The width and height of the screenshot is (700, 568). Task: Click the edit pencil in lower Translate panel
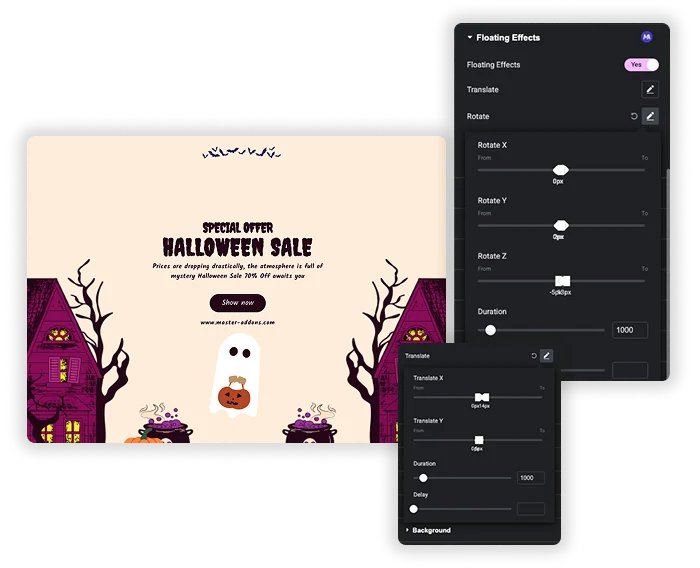point(546,355)
